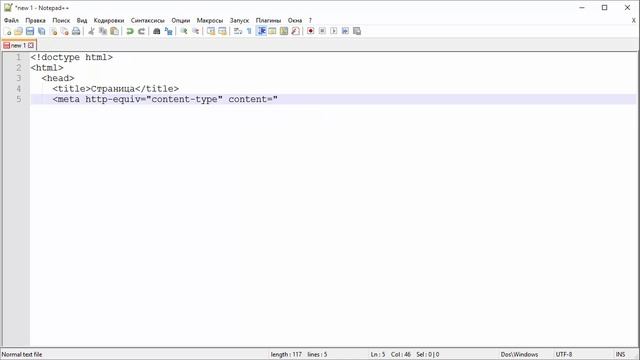Open the user-defined language dialog icon
Screen dimensions: 640x360
[272, 31]
